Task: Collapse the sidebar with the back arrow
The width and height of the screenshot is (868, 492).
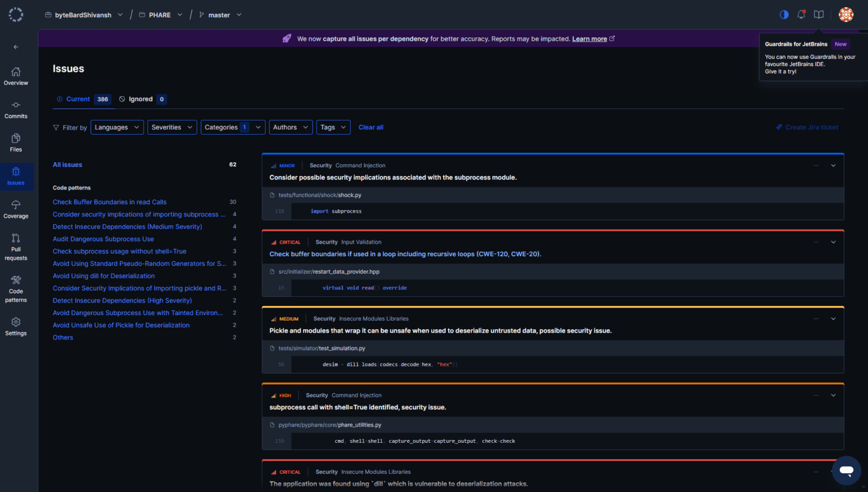Action: pyautogui.click(x=16, y=47)
